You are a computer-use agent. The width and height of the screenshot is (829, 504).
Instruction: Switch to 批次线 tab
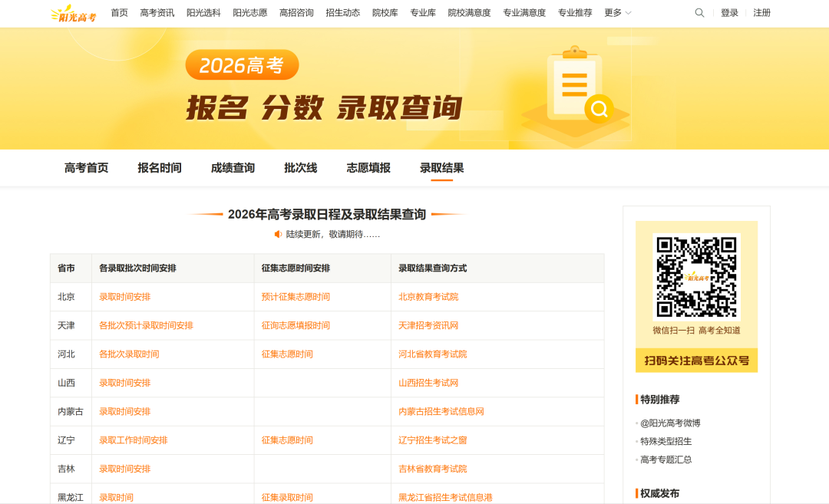click(301, 168)
